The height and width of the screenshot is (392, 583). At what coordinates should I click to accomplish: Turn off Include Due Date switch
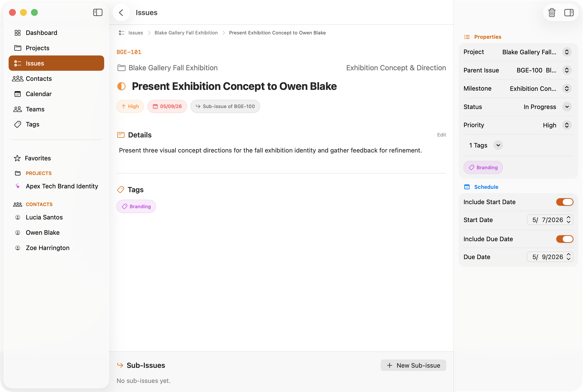coord(565,239)
